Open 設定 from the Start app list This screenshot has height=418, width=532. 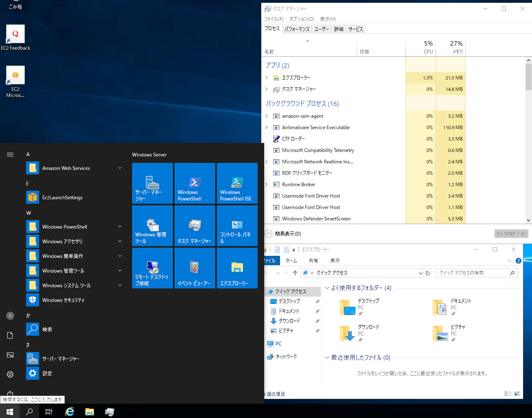(75, 374)
